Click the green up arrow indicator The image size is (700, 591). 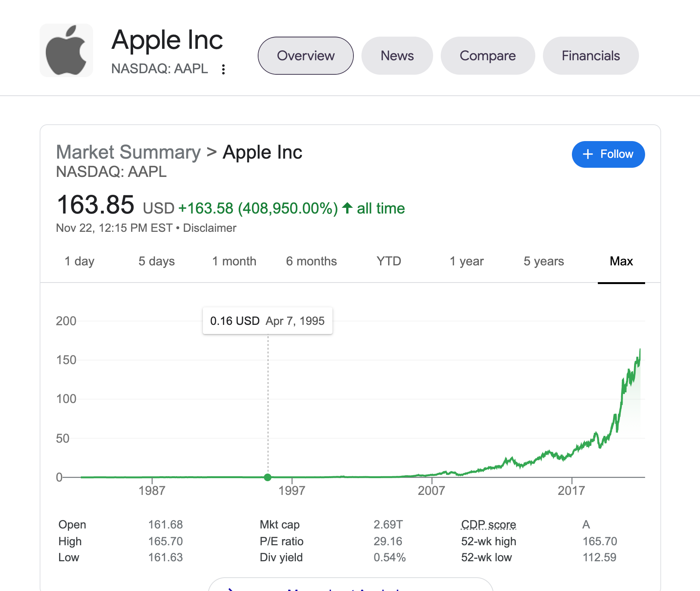click(347, 208)
